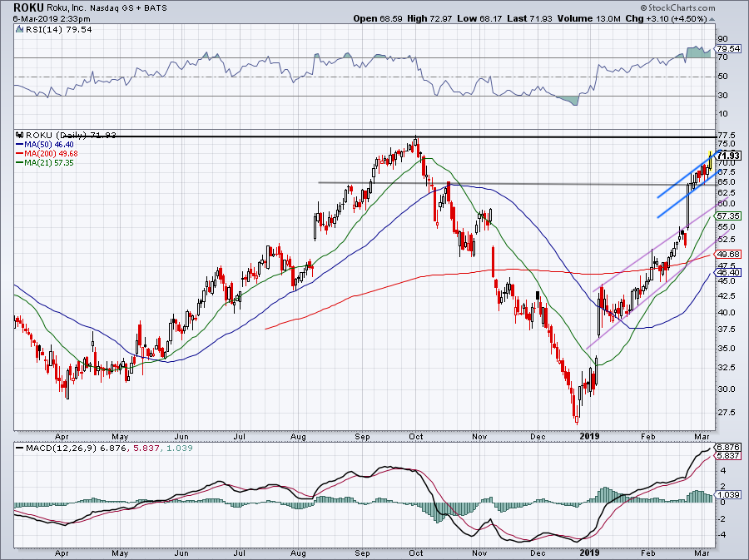Click the 'Low 68.17' header value
Viewport: 749px width, 560px height.
(x=479, y=19)
